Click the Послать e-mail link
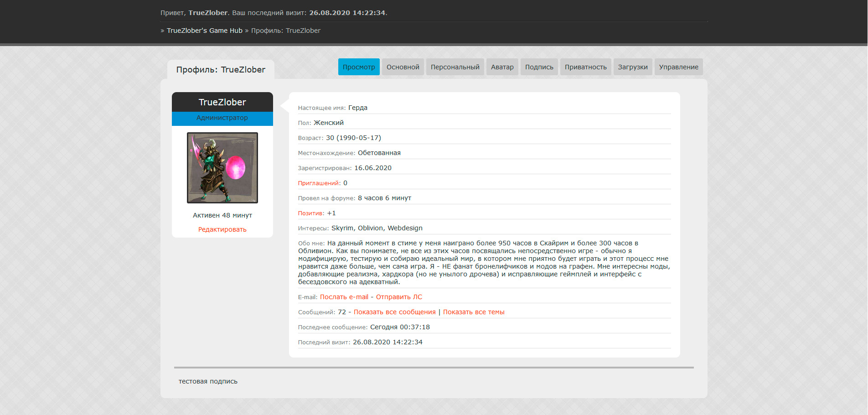The width and height of the screenshot is (868, 415). [x=344, y=297]
